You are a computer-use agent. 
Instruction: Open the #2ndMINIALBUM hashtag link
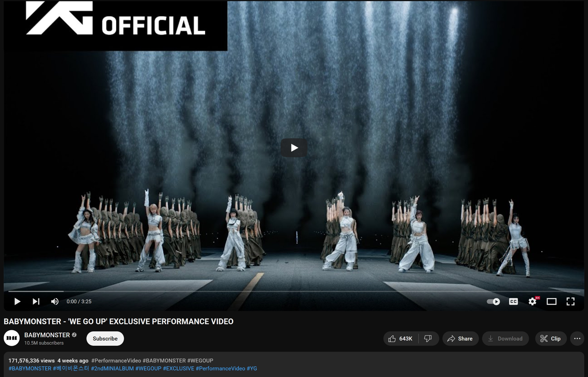click(x=112, y=368)
